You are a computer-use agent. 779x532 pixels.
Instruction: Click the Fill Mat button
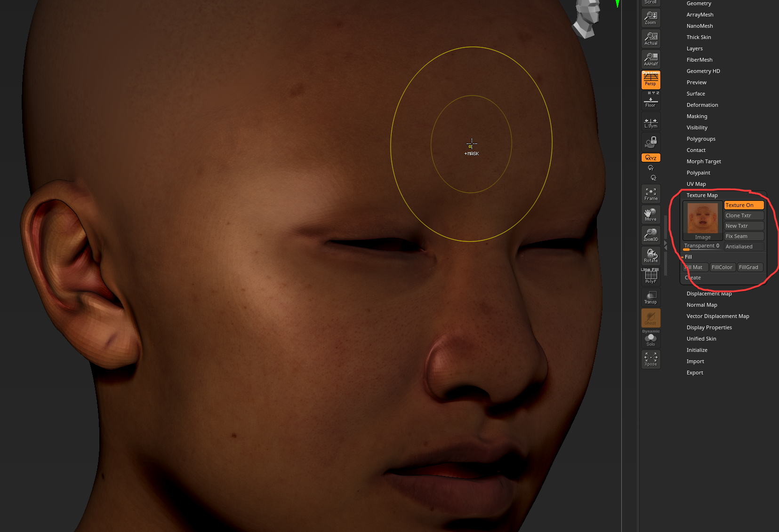(x=696, y=267)
